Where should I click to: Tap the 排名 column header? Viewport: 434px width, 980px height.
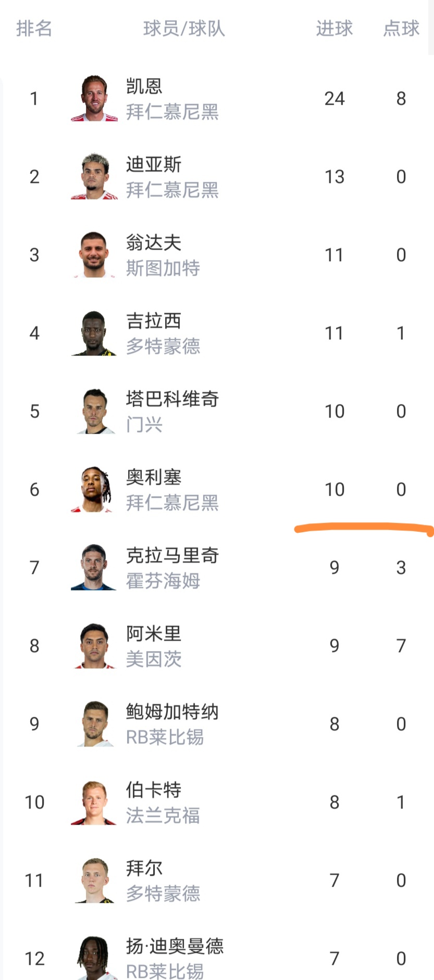(34, 28)
